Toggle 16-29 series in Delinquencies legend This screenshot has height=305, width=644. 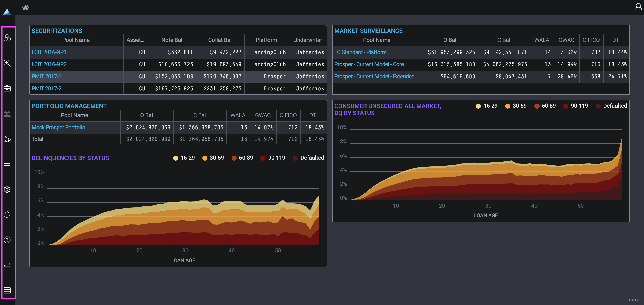(x=187, y=158)
